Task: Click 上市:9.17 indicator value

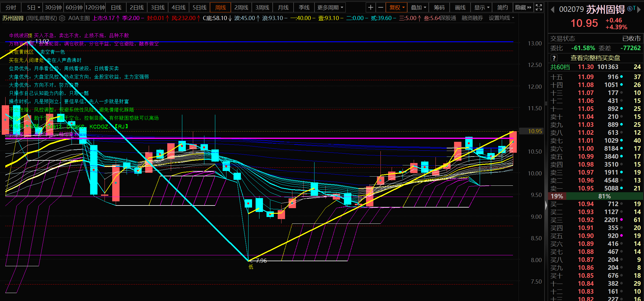Action: point(106,18)
